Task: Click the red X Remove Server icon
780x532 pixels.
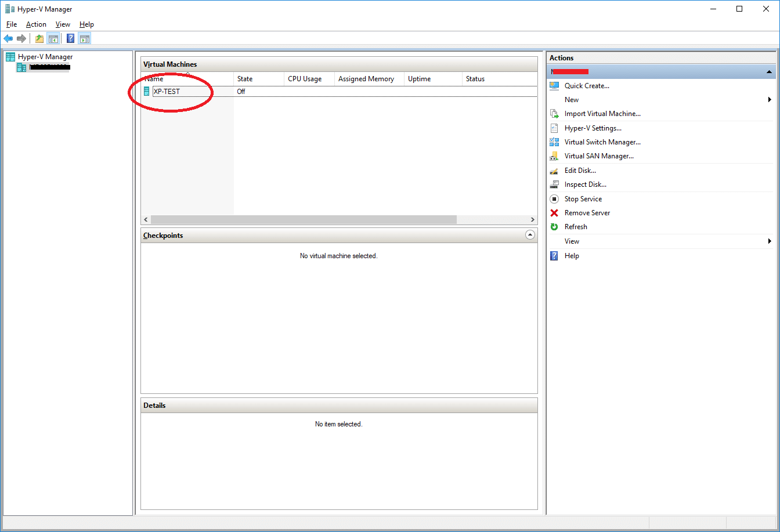Action: pos(554,213)
